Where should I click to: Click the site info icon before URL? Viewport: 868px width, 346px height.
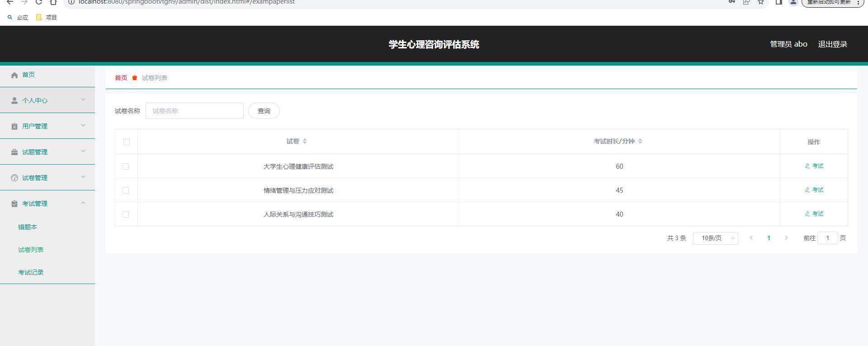[71, 2]
